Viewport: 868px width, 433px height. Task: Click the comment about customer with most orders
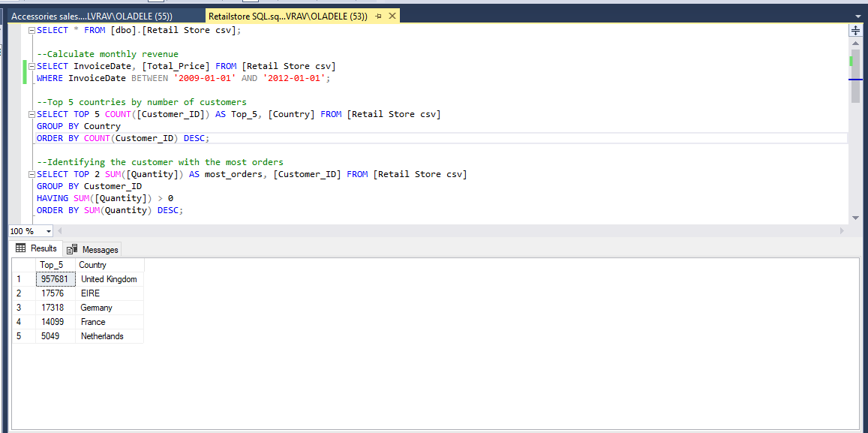[x=160, y=162]
